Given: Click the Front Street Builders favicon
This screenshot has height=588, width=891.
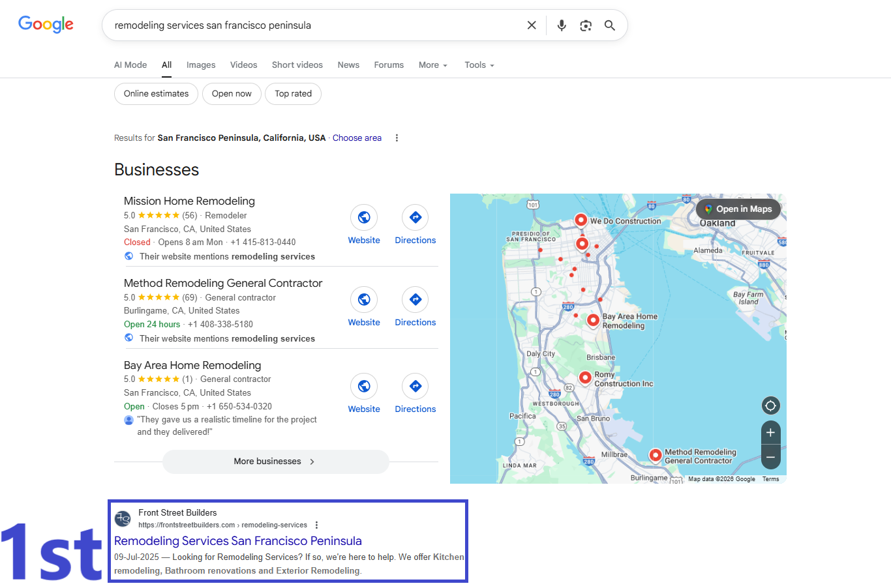Looking at the screenshot, I should [123, 519].
